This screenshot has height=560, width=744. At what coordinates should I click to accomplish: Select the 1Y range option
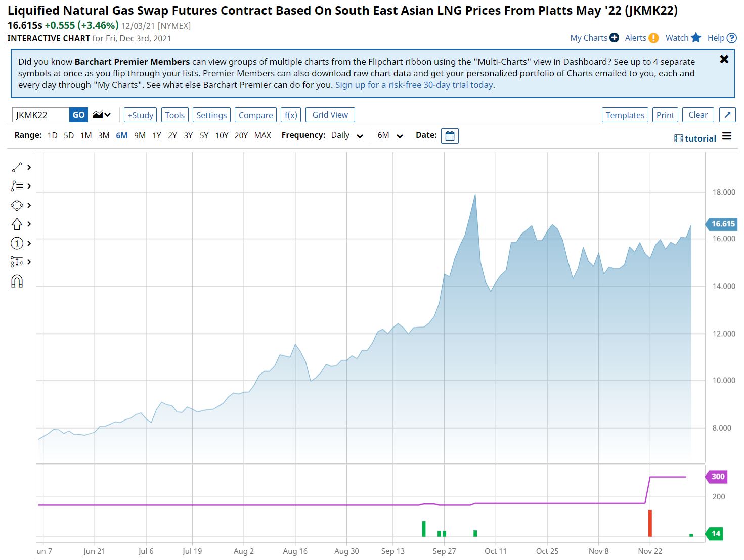[x=157, y=135]
